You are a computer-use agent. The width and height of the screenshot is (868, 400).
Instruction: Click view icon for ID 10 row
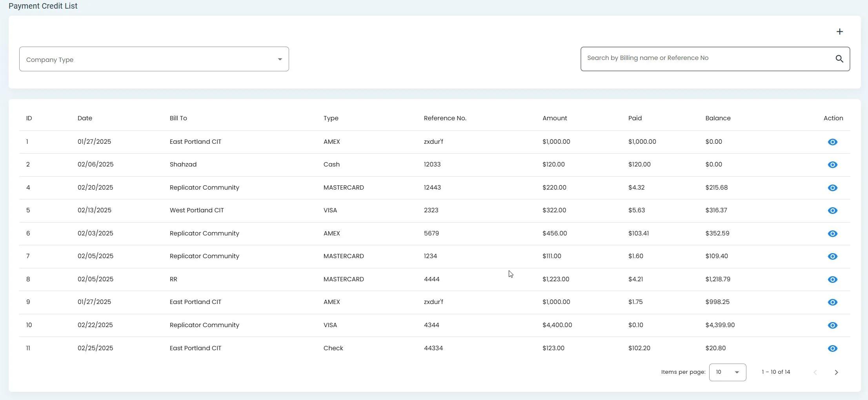[832, 325]
